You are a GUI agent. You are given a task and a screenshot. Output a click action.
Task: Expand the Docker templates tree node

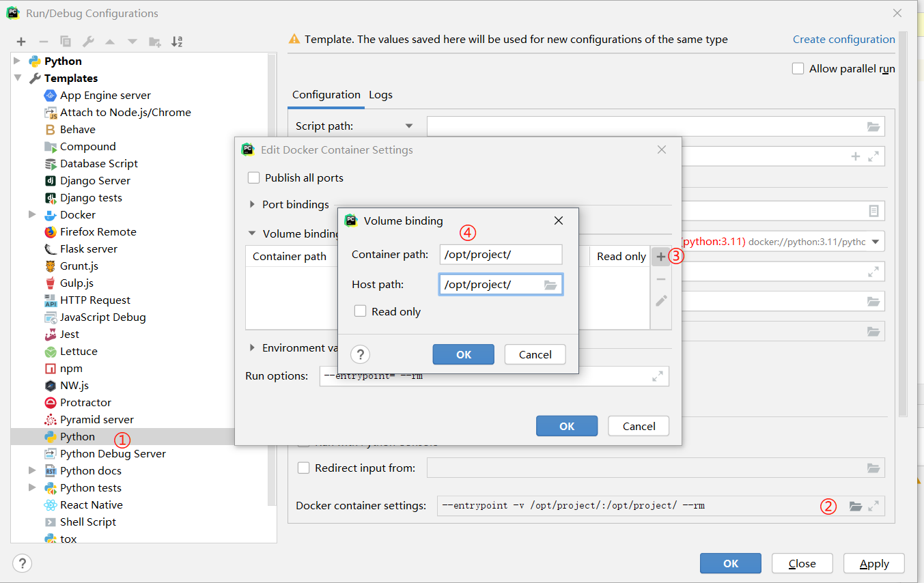[32, 214]
